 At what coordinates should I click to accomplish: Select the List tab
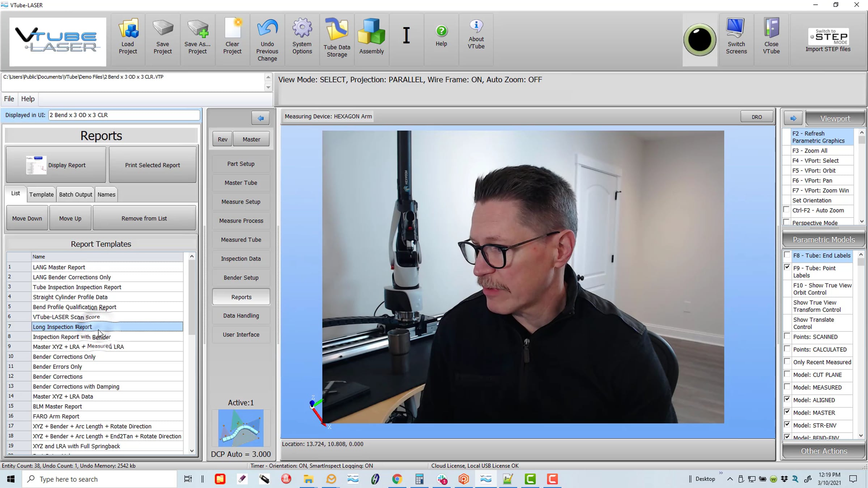(x=16, y=193)
